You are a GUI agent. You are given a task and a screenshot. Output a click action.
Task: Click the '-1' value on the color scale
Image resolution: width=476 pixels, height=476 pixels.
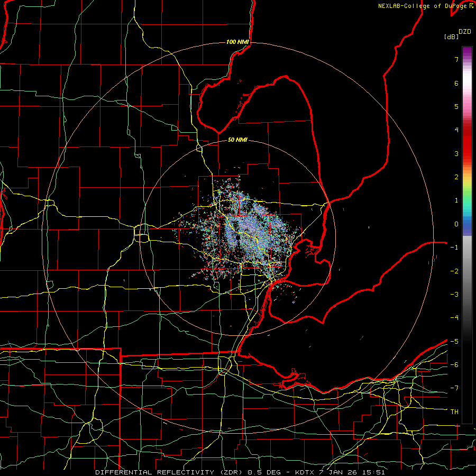click(454, 248)
